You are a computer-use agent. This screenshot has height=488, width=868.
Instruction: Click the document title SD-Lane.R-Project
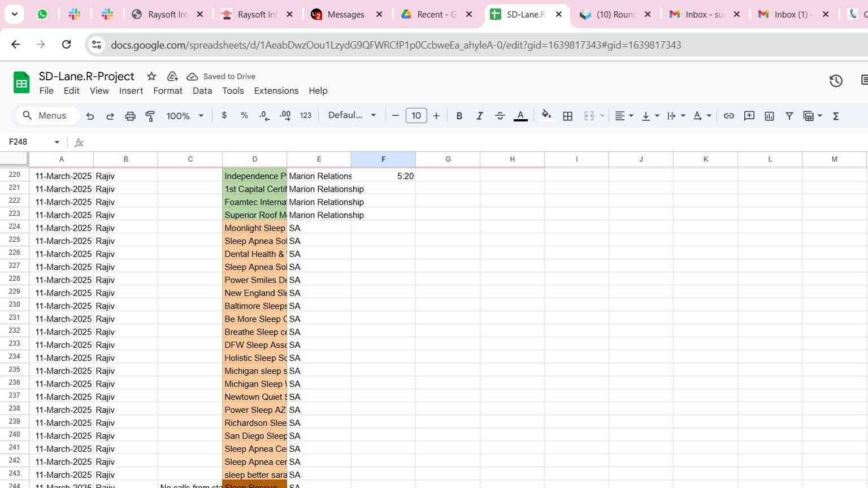[86, 76]
